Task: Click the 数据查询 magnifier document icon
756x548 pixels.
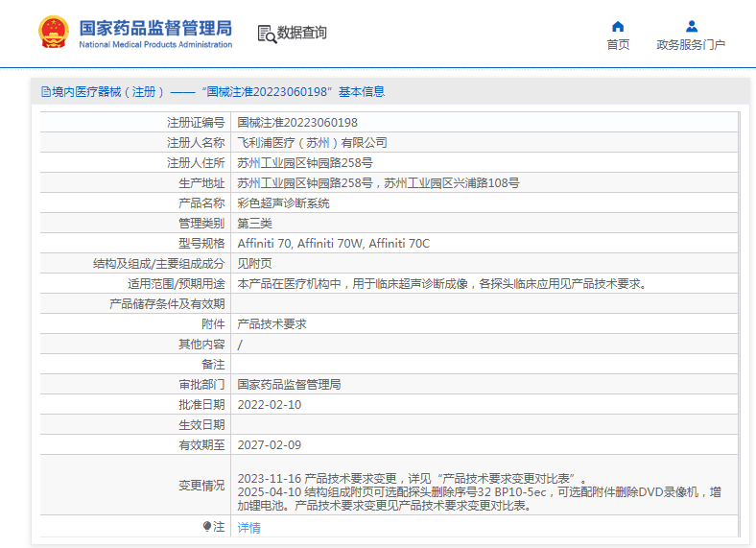Action: click(267, 34)
